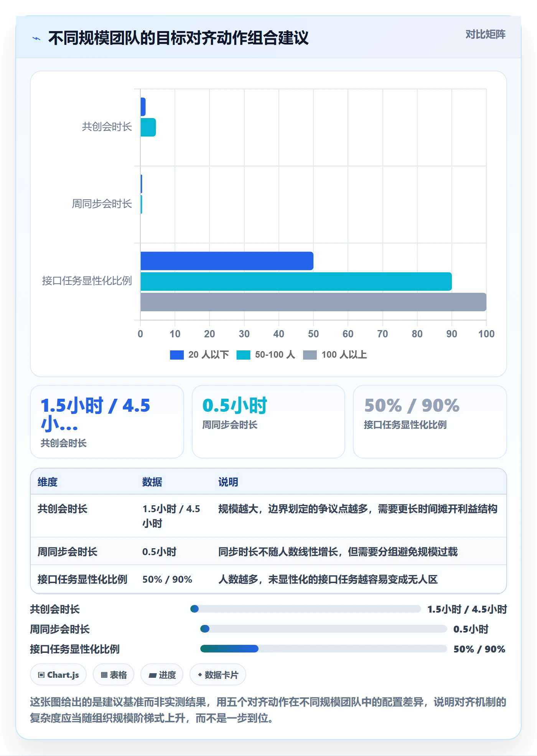Click the gray 100 人以上 chart bar
Screen dimensions: 537x756
coord(313,302)
